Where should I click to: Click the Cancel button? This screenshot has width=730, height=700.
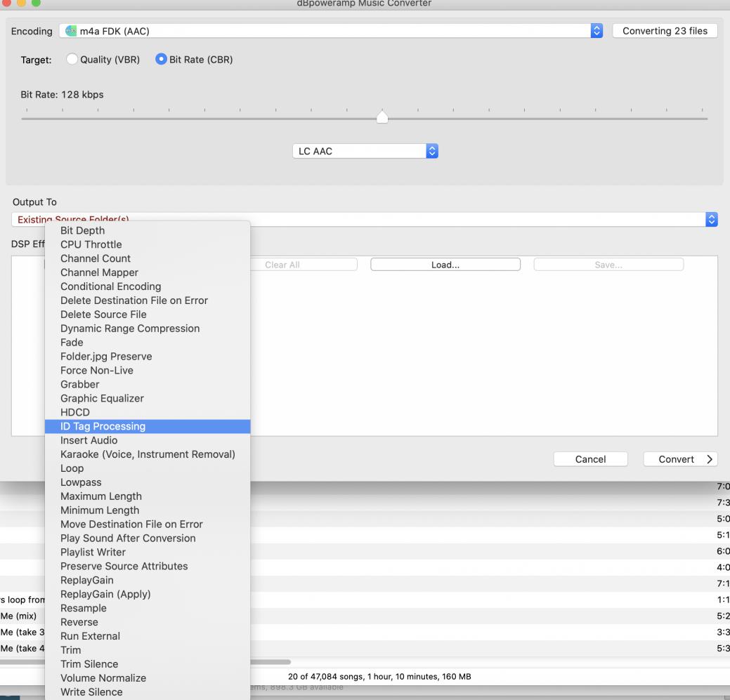[590, 459]
